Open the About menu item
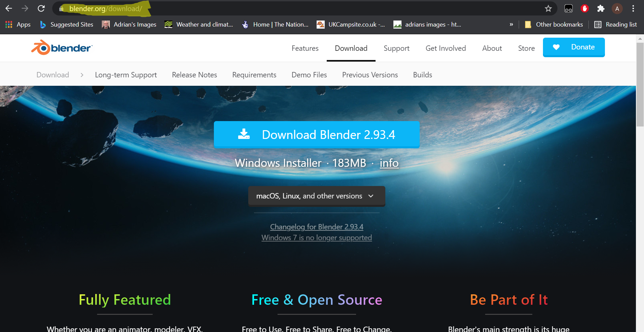644x332 pixels. click(x=492, y=48)
